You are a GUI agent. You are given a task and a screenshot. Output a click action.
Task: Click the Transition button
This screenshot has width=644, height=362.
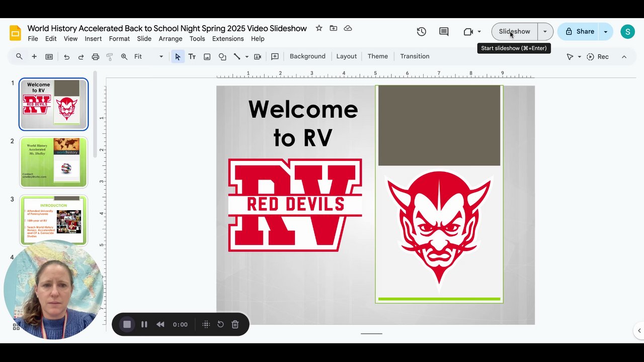tap(415, 56)
